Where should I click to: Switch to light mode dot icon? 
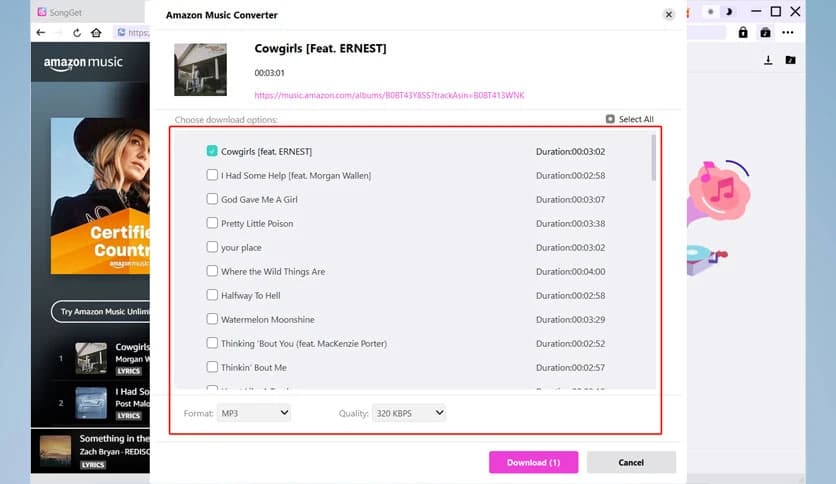pyautogui.click(x=710, y=12)
